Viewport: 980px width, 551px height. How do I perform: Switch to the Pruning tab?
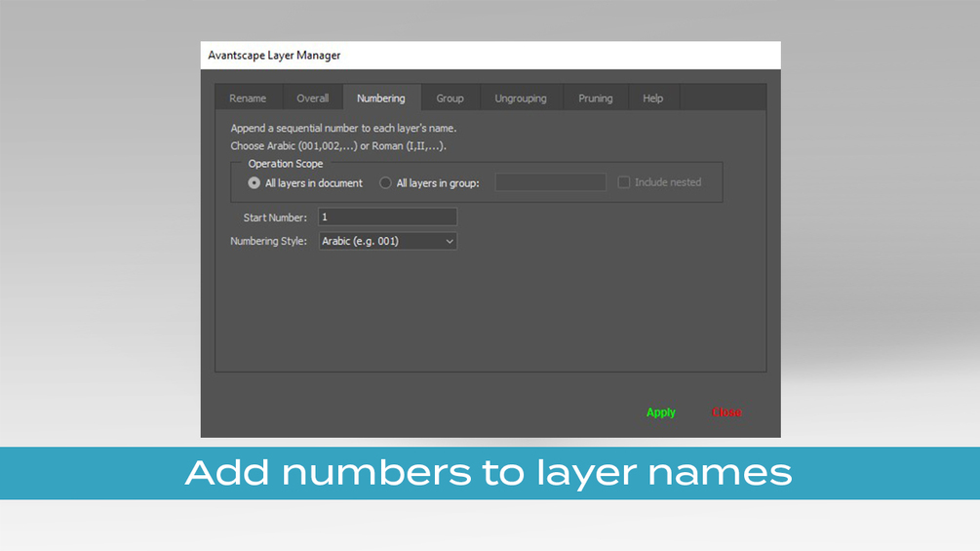tap(595, 98)
